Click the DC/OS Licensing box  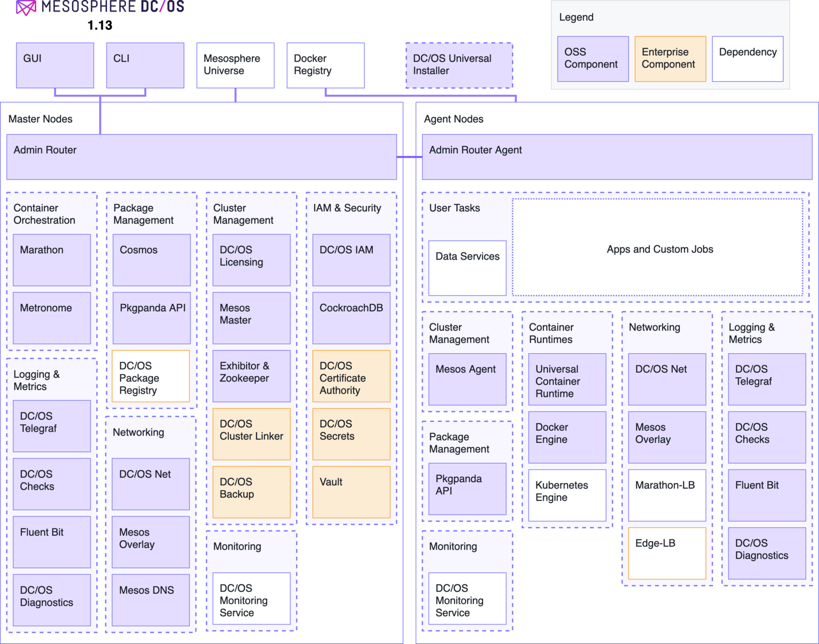point(251,260)
